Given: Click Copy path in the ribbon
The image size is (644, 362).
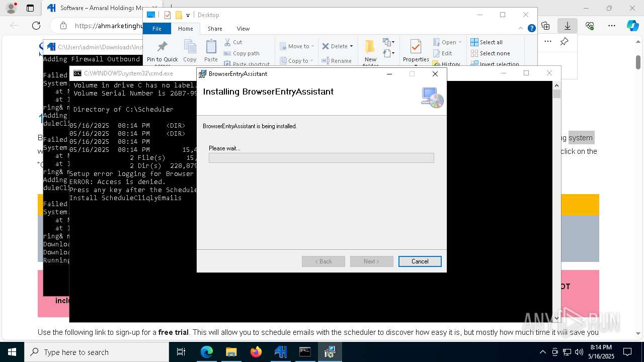Looking at the screenshot, I should [242, 53].
